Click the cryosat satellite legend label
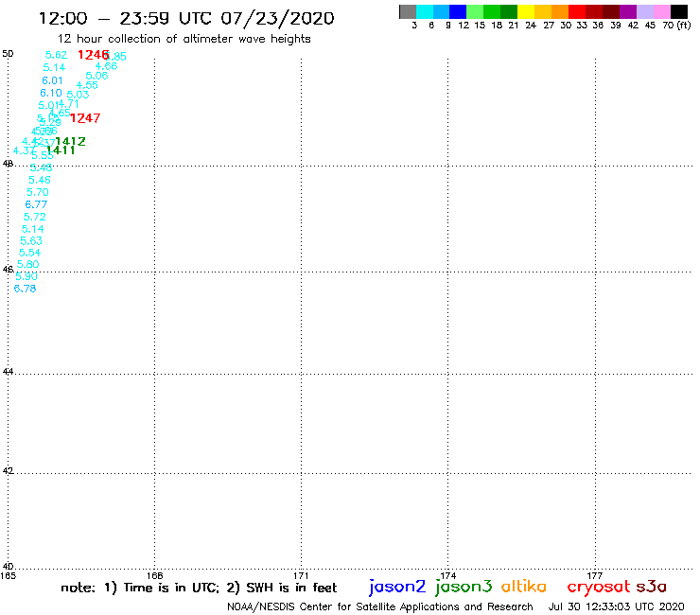 pos(598,587)
